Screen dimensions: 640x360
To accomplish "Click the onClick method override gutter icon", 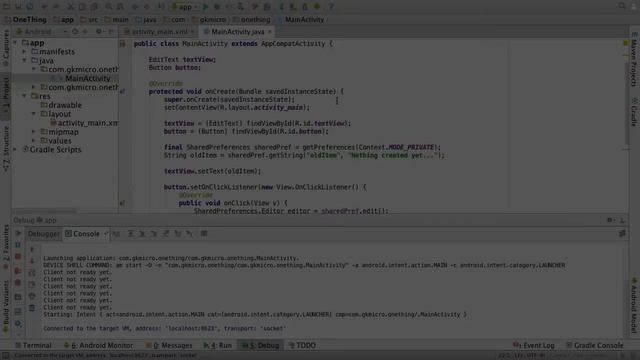I will pos(122,203).
